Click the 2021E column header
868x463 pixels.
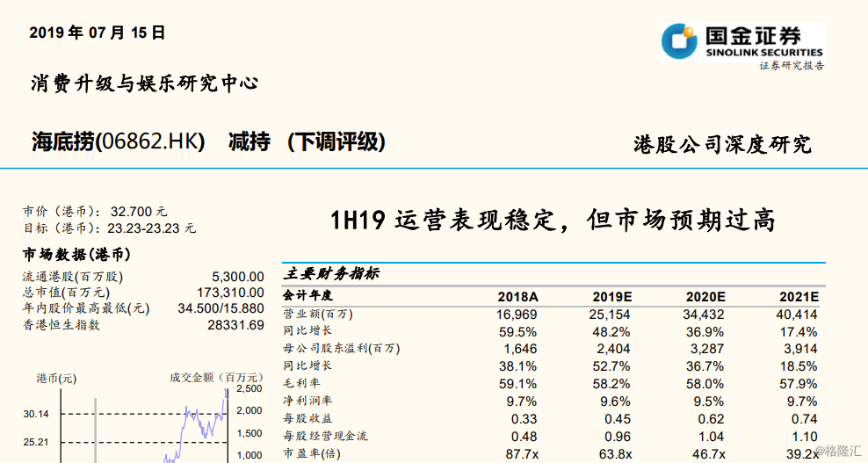coord(799,297)
